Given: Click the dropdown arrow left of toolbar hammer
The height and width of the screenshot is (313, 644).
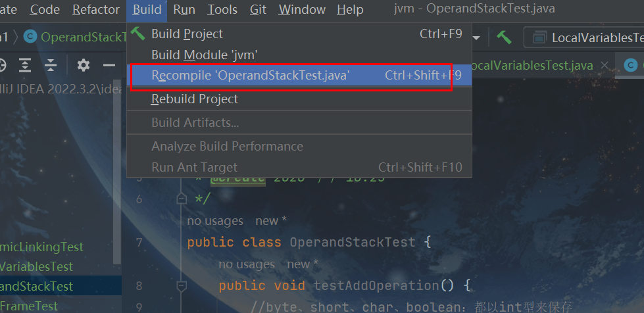Looking at the screenshot, I should [476, 37].
